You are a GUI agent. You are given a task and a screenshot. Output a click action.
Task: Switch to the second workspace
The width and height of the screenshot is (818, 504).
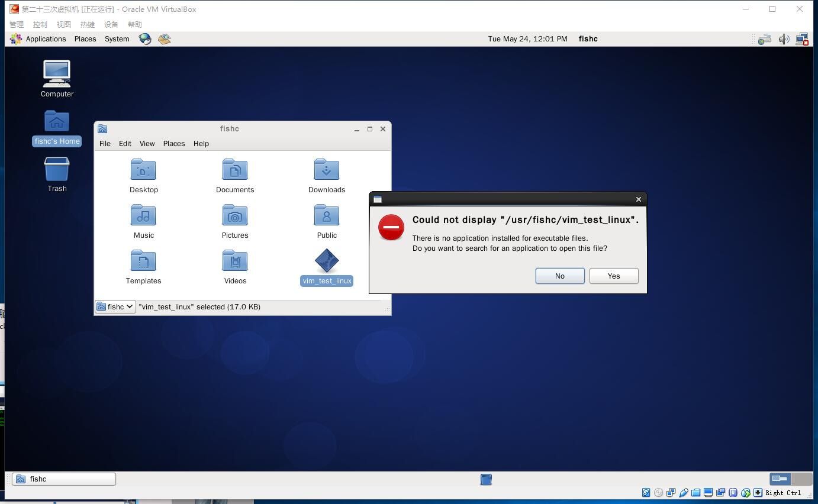point(802,479)
